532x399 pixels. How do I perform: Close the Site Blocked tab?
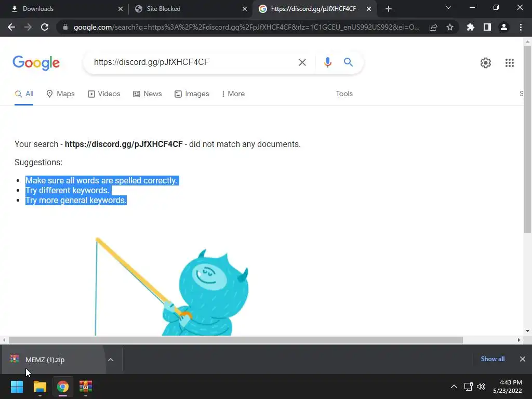point(244,9)
